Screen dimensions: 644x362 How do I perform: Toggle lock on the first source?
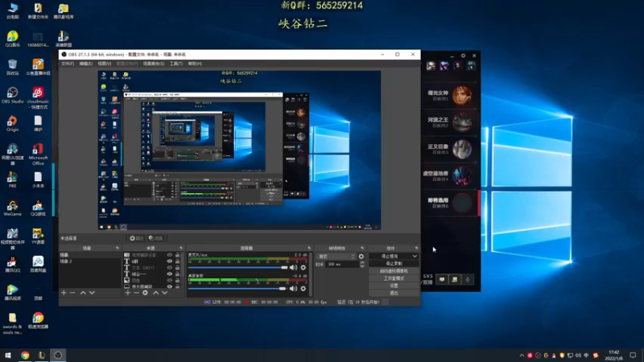click(177, 256)
